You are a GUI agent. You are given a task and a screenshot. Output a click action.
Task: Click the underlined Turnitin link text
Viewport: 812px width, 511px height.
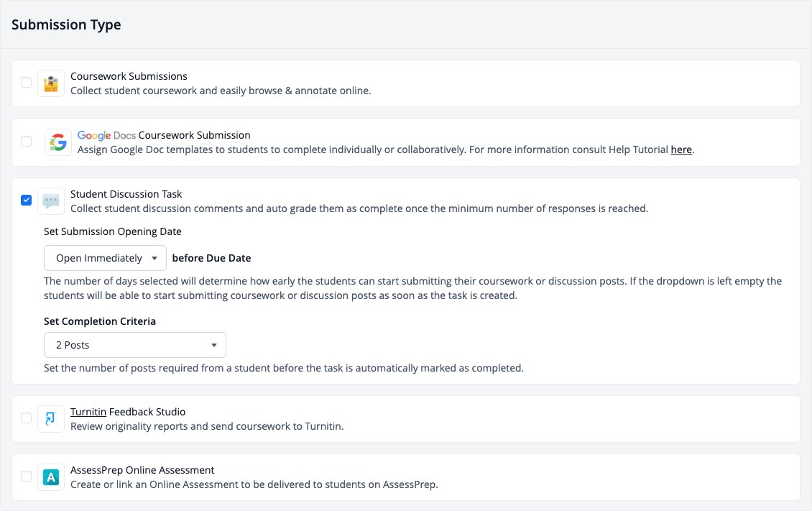(x=88, y=412)
